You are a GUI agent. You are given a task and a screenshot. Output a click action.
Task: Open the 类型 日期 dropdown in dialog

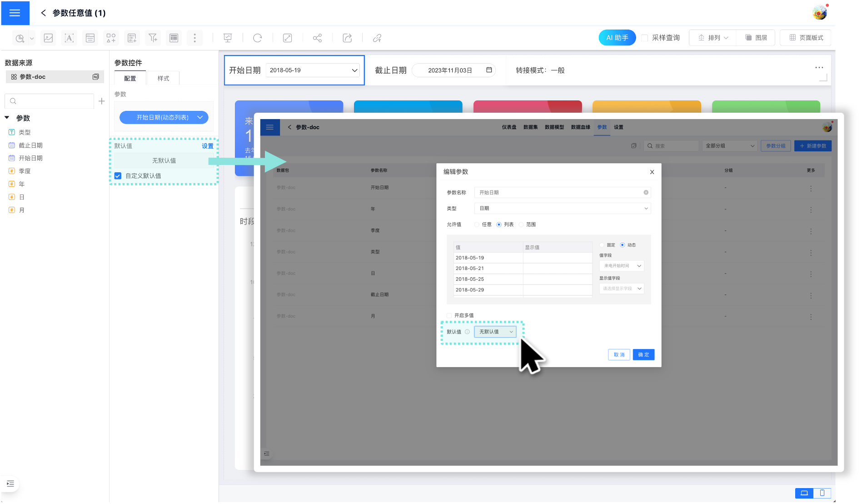[563, 209]
